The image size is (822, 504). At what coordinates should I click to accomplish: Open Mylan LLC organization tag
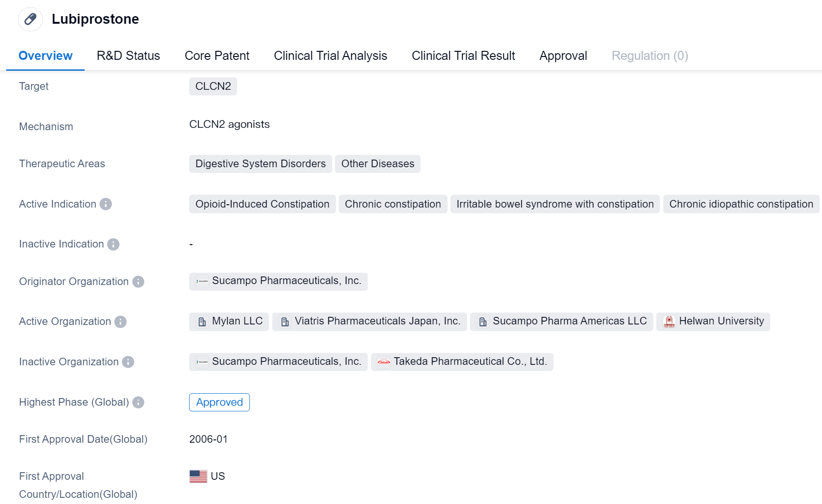click(x=229, y=322)
